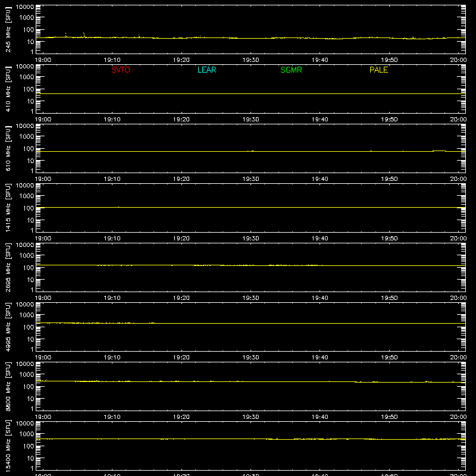Select the red SVTO station label
This screenshot has width=476, height=476.
(x=121, y=70)
